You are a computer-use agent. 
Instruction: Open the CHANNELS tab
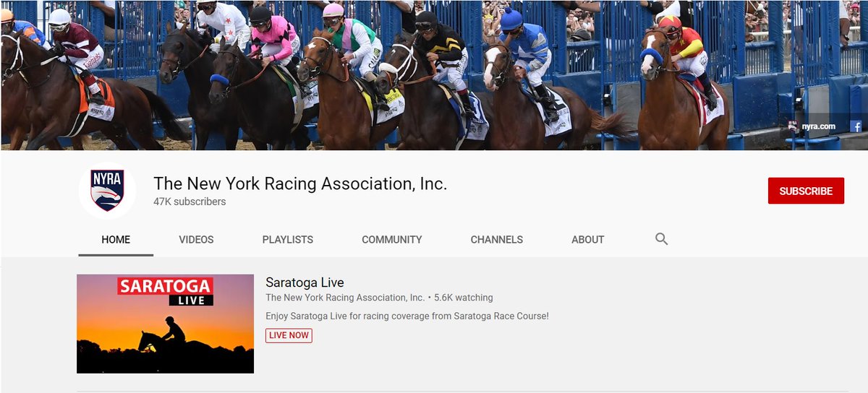[497, 239]
